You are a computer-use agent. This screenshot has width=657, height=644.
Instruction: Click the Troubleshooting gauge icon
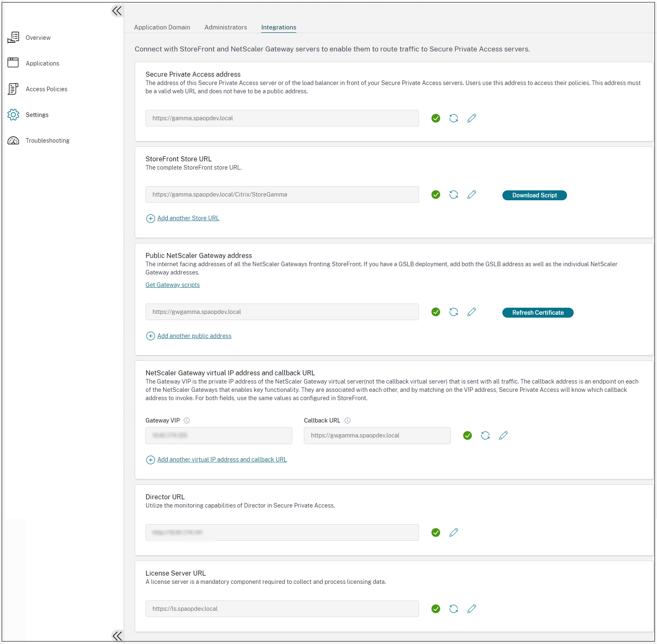tap(13, 141)
